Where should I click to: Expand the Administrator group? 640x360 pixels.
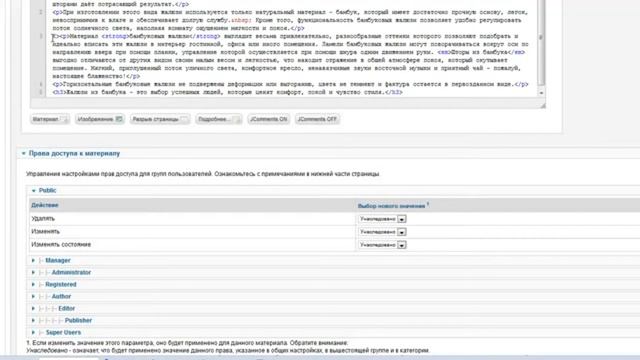[x=71, y=272]
